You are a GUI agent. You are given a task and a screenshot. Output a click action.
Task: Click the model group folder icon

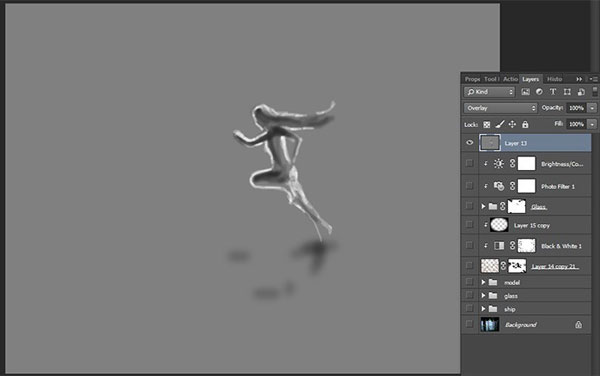[x=493, y=282]
